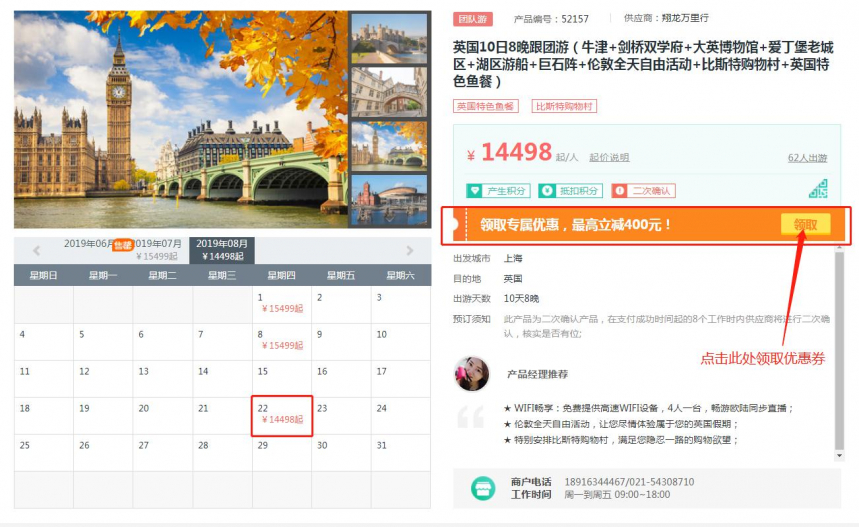The height and width of the screenshot is (527, 859).
Task: Click the 领取 coupon button
Action: pos(805,225)
